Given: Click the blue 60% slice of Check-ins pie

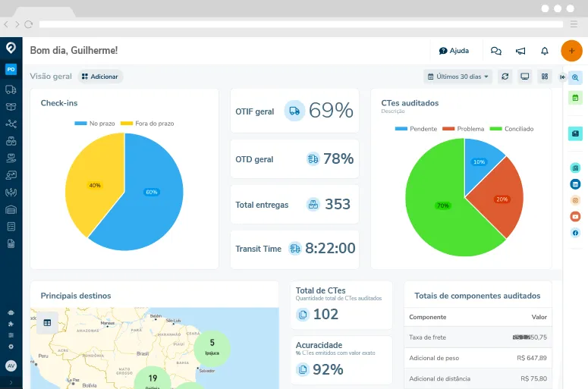Looking at the screenshot, I should click(152, 193).
